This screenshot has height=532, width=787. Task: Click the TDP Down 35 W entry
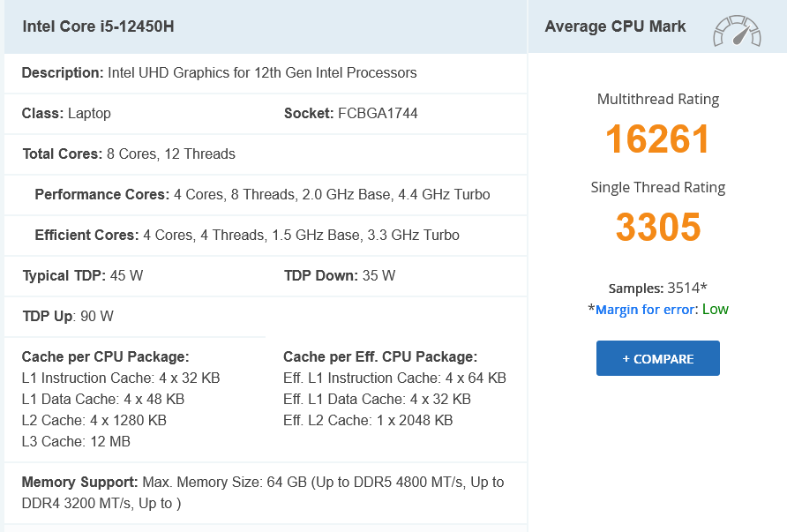(340, 275)
